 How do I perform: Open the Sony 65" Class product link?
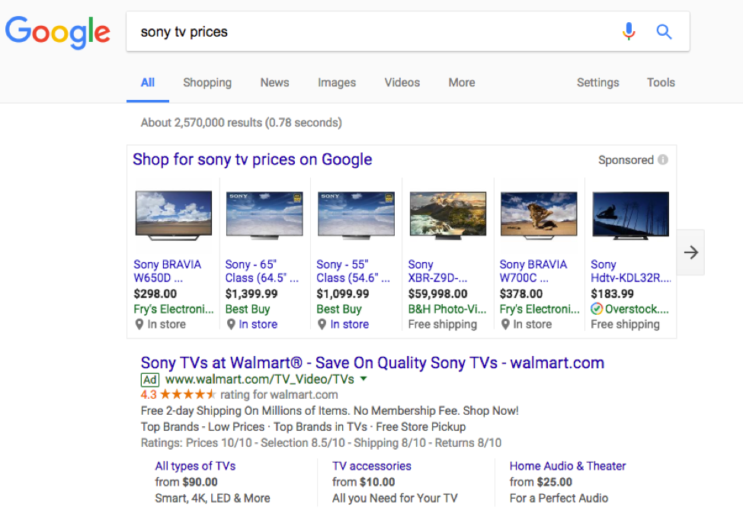[262, 271]
